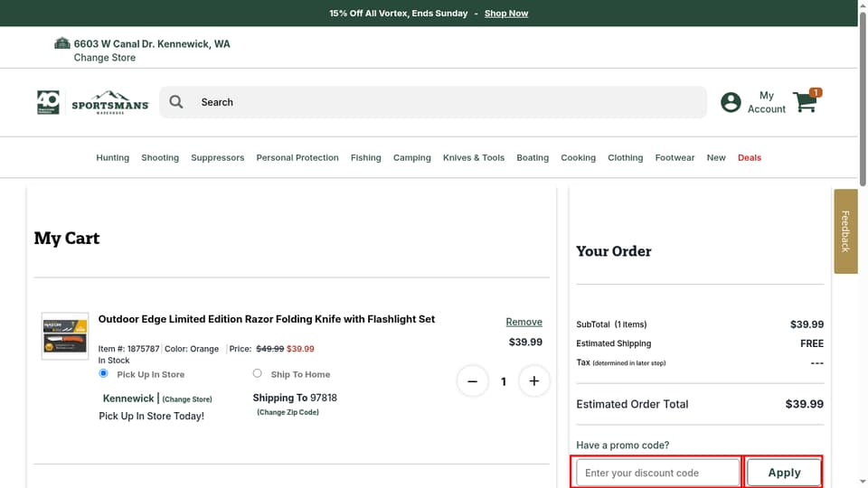Open the Deals menu item

(749, 157)
